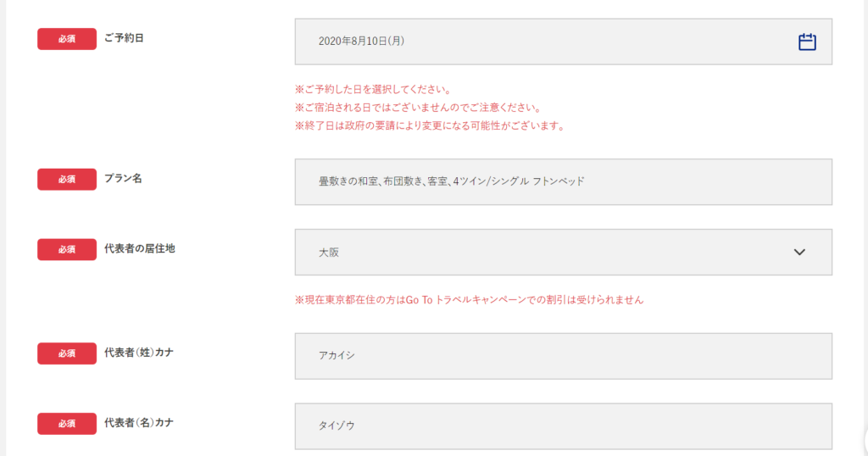Select the 大阪 value in residence dropdown
The width and height of the screenshot is (868, 456).
(x=329, y=252)
